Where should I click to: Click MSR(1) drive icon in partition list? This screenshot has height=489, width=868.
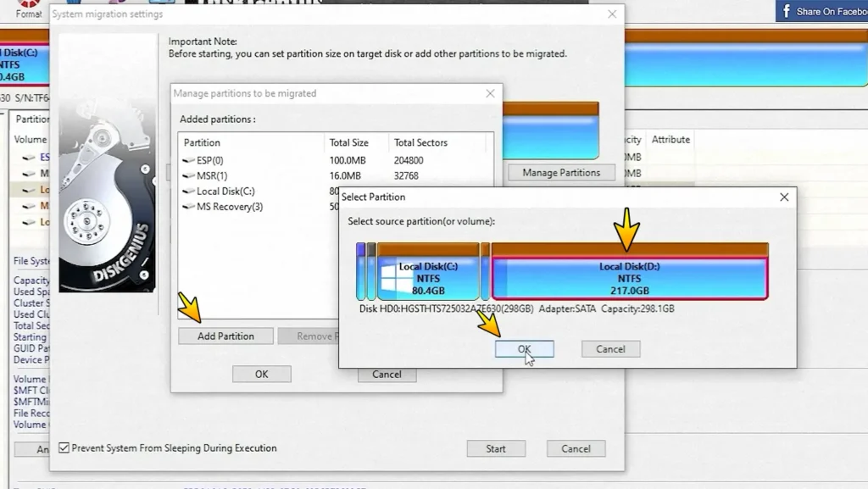tap(188, 176)
